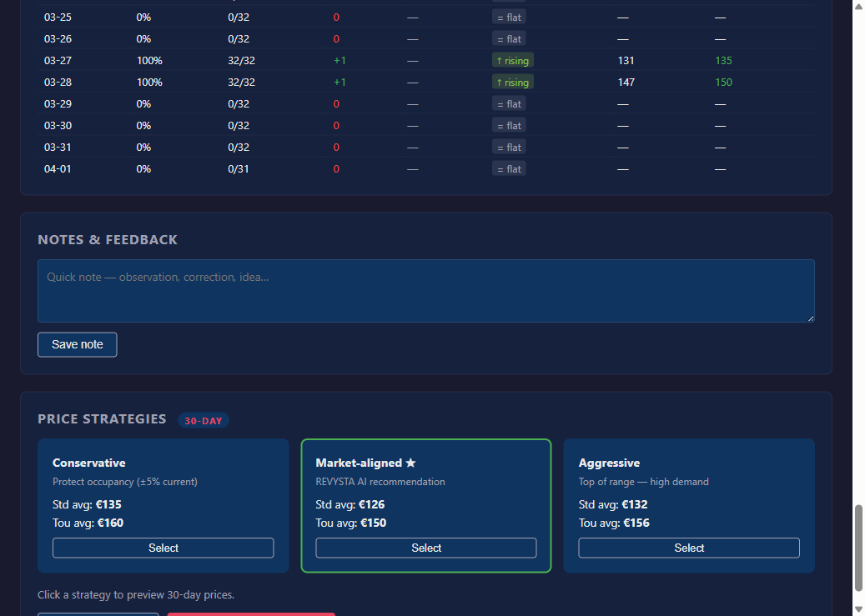Screen dimensions: 865x616
Task: Click the note field's resize grip corner
Action: [811, 318]
